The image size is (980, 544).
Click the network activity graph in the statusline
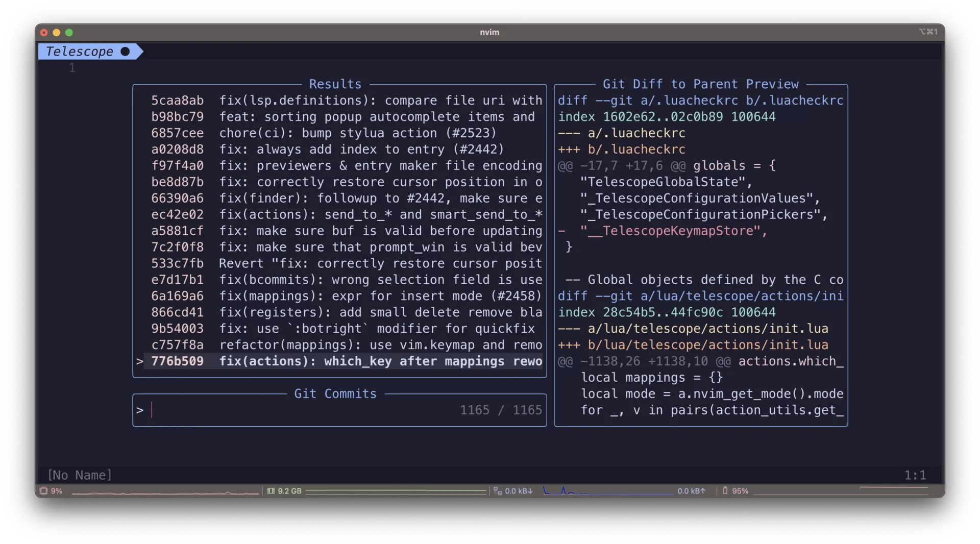607,491
